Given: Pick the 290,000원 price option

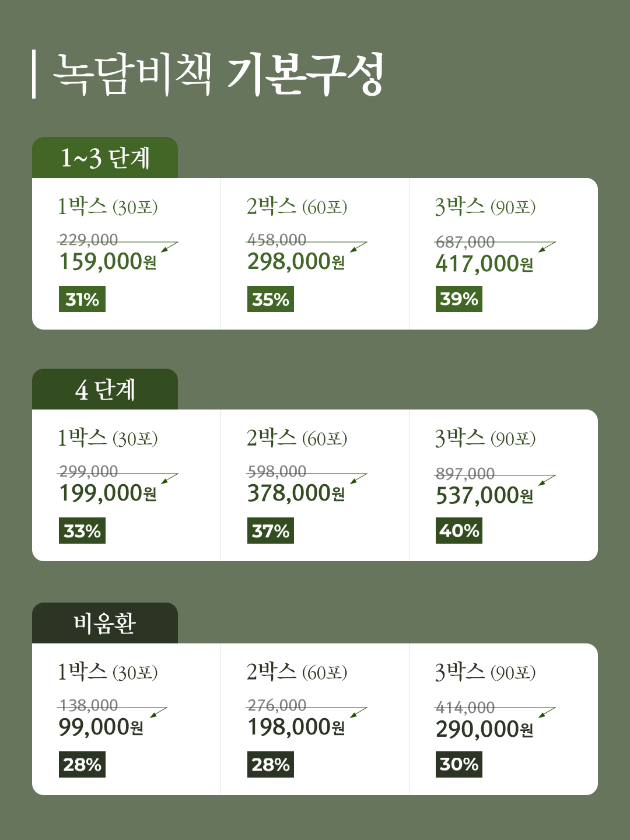Looking at the screenshot, I should pos(484,730).
